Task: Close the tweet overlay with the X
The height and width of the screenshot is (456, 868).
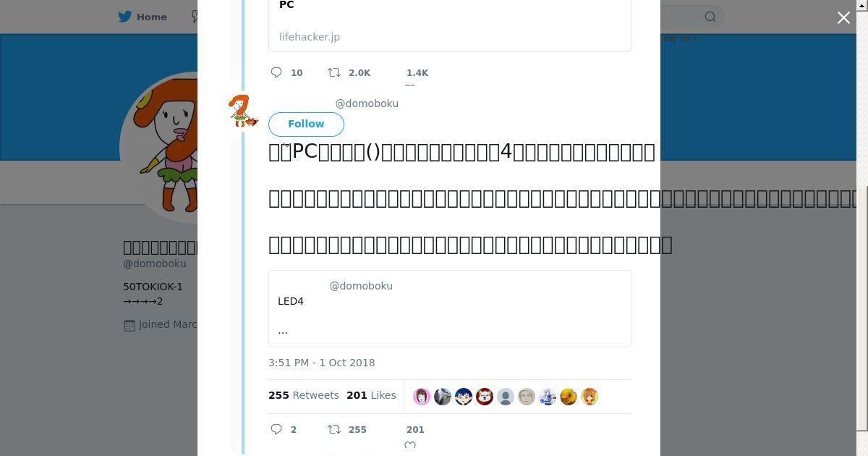Action: click(843, 18)
